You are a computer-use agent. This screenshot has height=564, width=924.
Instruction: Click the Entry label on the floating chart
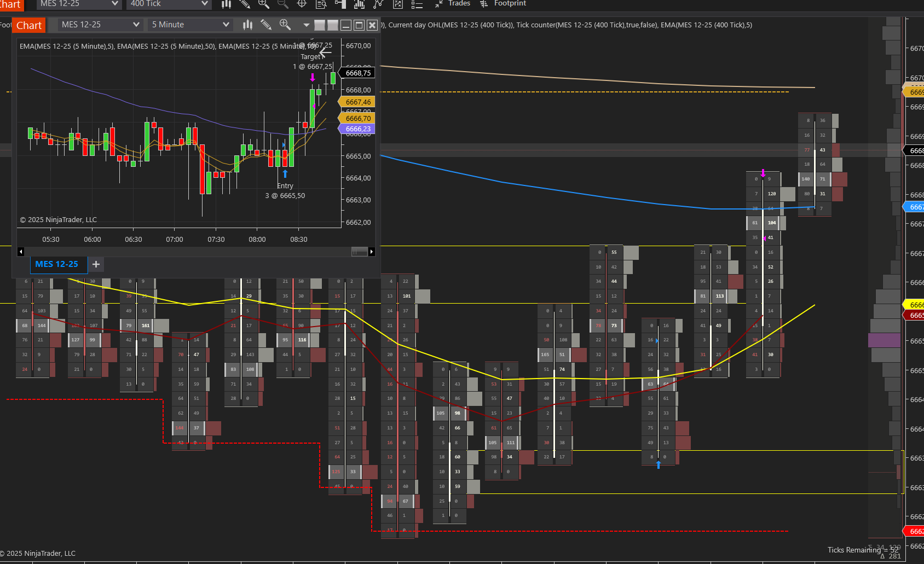coord(285,186)
